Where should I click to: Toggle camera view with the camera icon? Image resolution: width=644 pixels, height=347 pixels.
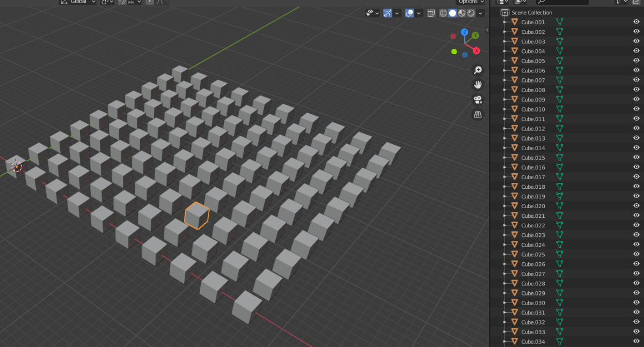pos(478,100)
